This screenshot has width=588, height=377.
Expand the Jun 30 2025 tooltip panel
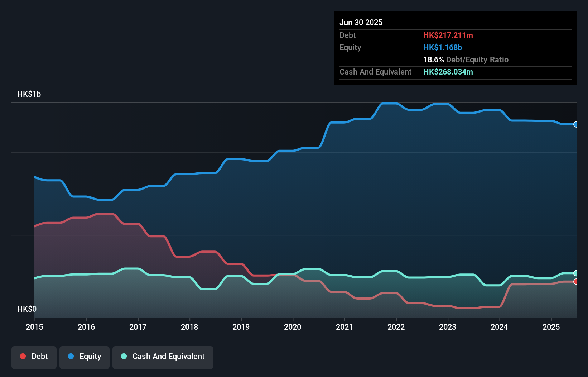coord(361,22)
